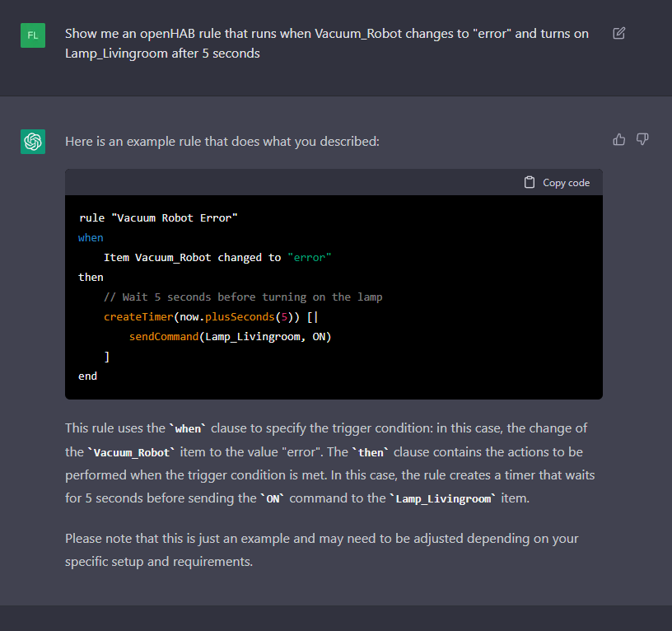Click the blue "when" keyword in code
Viewport: 672px width, 631px height.
point(91,237)
